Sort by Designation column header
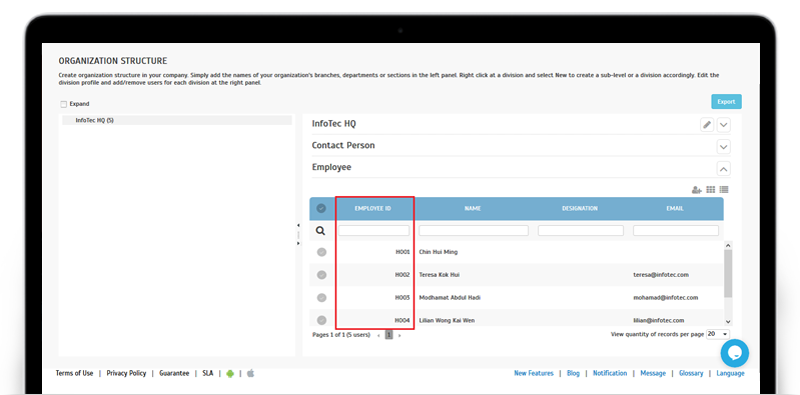The image size is (800, 395). 580,208
